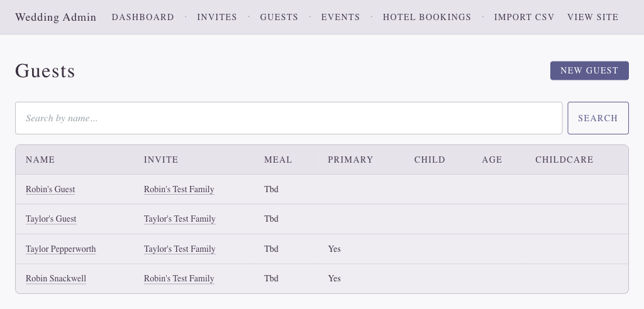Screen dimensions: 644x309
Task: Focus the Search by name field
Action: 289,118
